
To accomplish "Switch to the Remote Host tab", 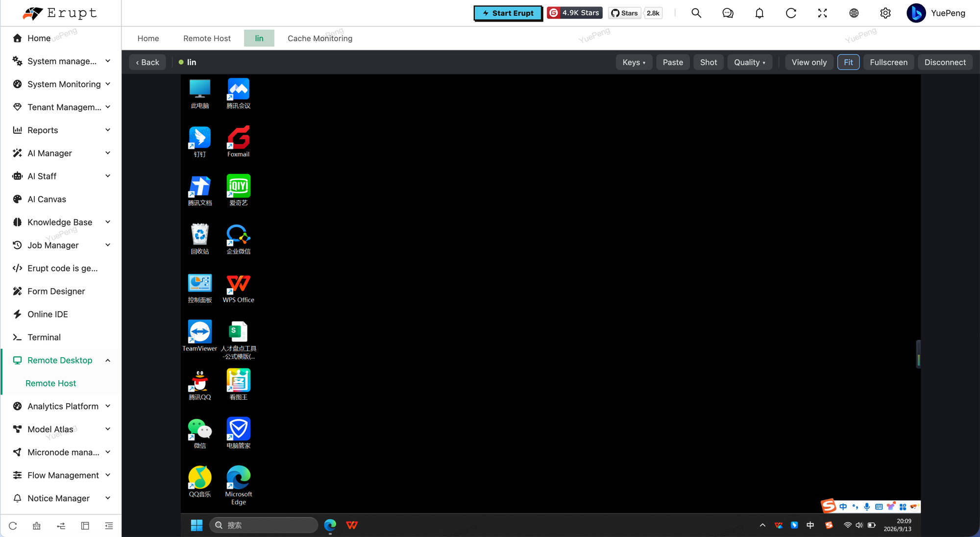I will coord(207,38).
